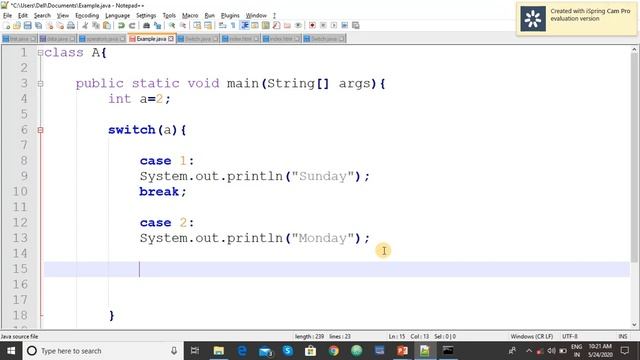The height and width of the screenshot is (360, 640).
Task: Show hidden icons chevron in system tray
Action: tap(529, 351)
